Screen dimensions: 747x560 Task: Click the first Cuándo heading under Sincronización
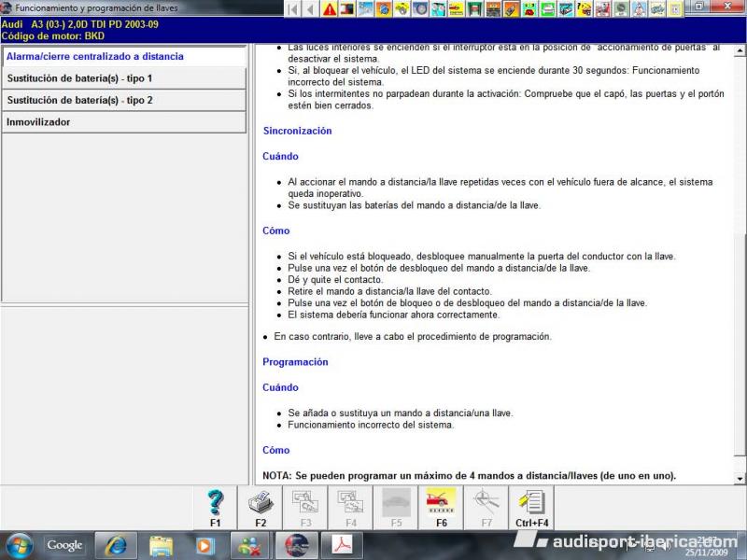(280, 156)
